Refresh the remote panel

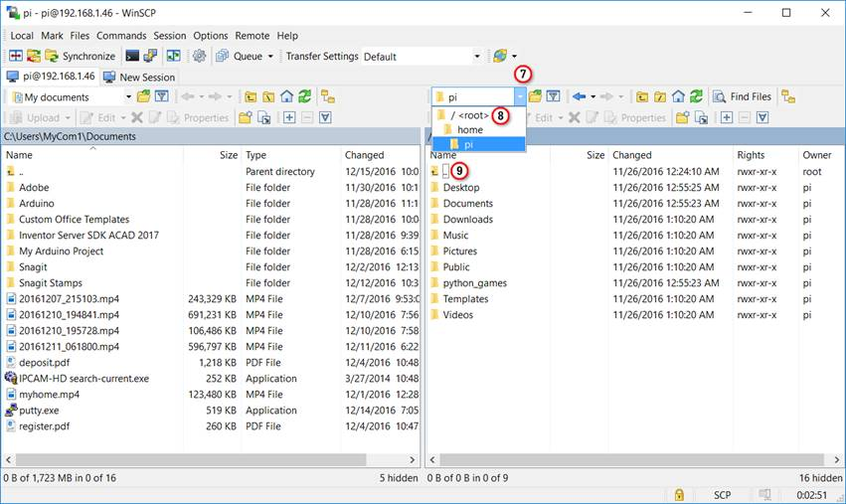697,96
